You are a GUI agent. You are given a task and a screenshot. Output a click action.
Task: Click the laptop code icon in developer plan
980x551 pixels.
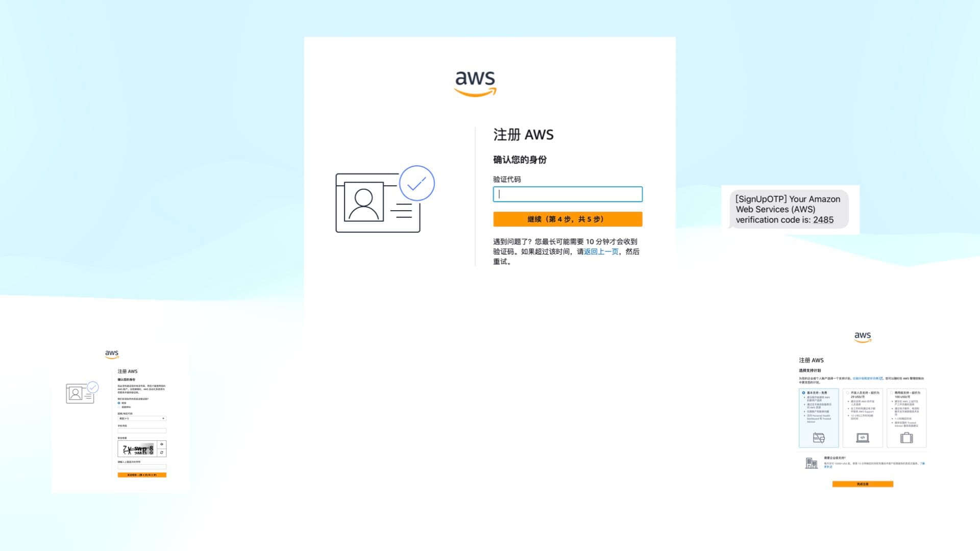click(862, 438)
